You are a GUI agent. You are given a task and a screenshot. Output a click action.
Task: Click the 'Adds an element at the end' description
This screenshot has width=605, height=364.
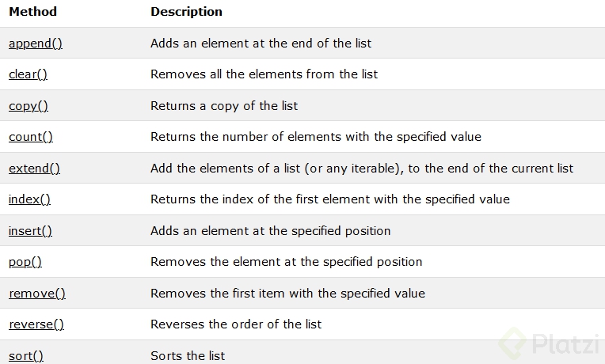tap(261, 44)
